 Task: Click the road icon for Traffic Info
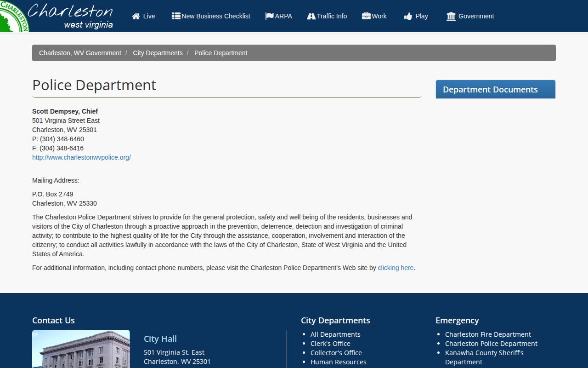(x=311, y=16)
